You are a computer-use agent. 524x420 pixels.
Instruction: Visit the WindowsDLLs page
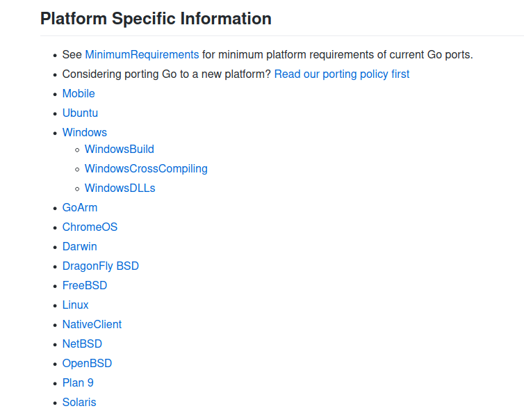(x=120, y=188)
